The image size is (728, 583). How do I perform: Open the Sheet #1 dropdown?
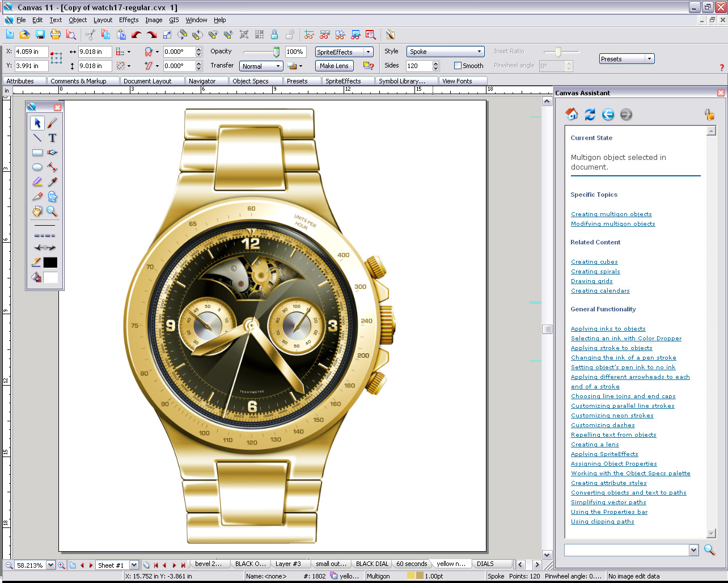coord(134,565)
